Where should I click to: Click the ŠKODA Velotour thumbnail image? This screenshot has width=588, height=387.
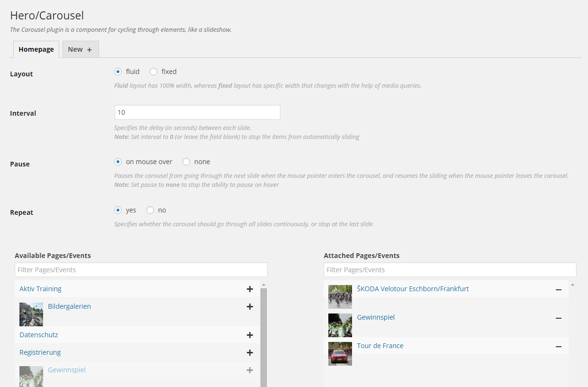point(340,297)
